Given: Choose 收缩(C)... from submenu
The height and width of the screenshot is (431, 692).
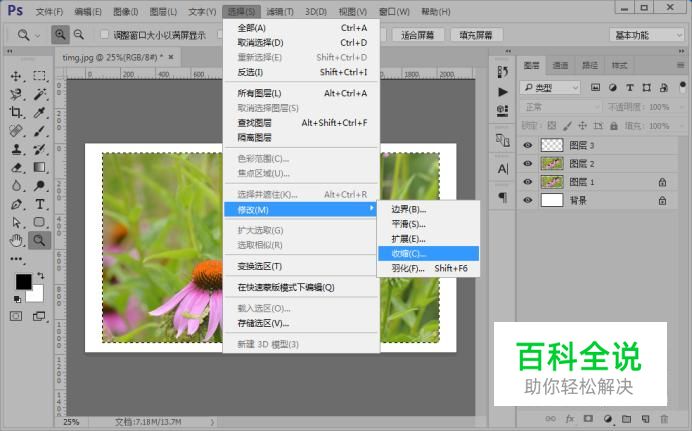Looking at the screenshot, I should pyautogui.click(x=428, y=254).
